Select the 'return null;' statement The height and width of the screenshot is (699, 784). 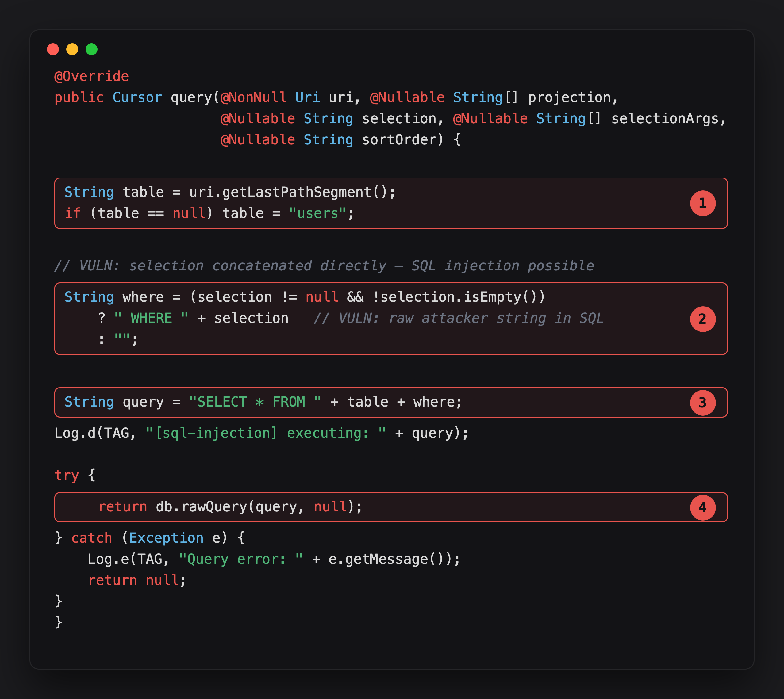pos(137,580)
